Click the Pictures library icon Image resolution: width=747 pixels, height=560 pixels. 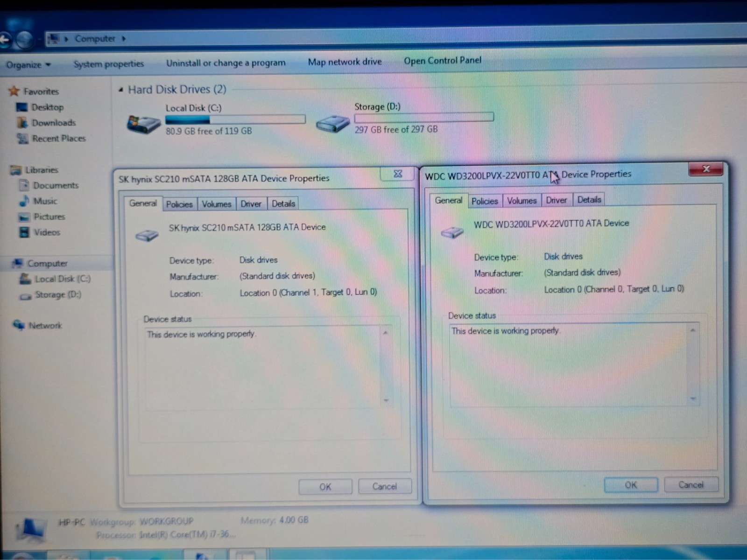[24, 217]
